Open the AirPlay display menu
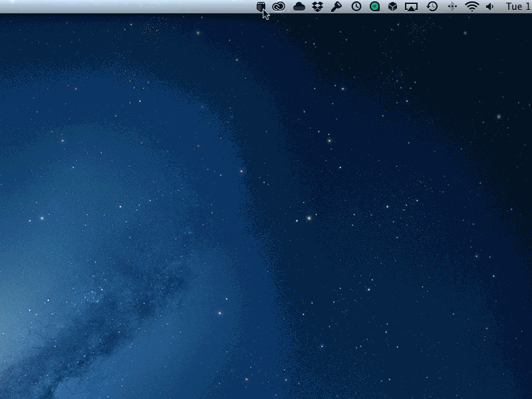This screenshot has width=532, height=399. pos(411,7)
